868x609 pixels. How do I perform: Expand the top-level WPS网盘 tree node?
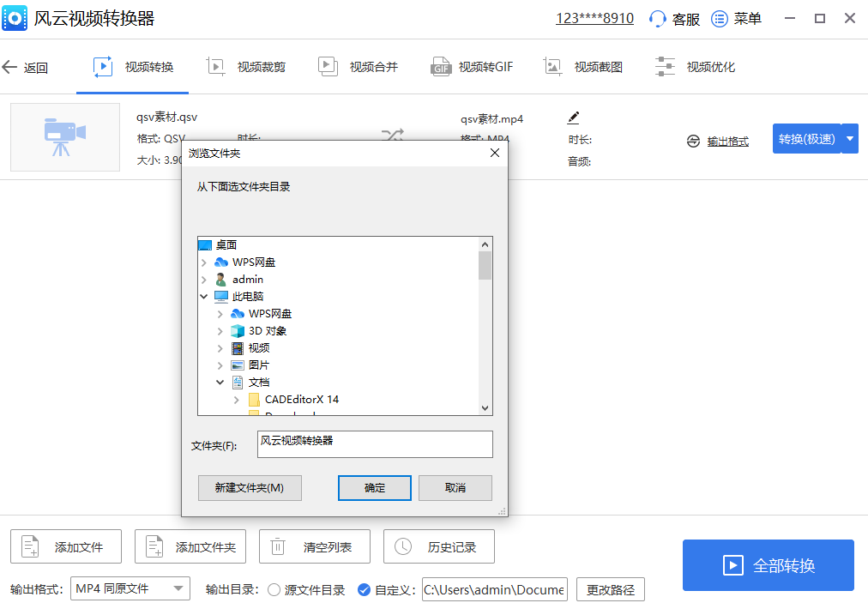[204, 262]
